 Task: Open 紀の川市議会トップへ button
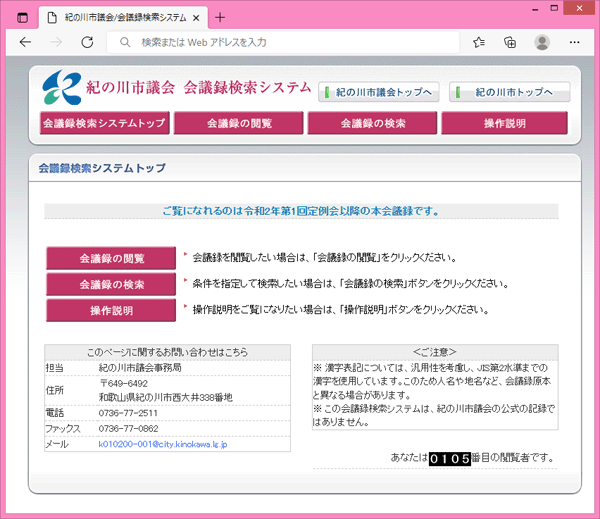point(378,92)
